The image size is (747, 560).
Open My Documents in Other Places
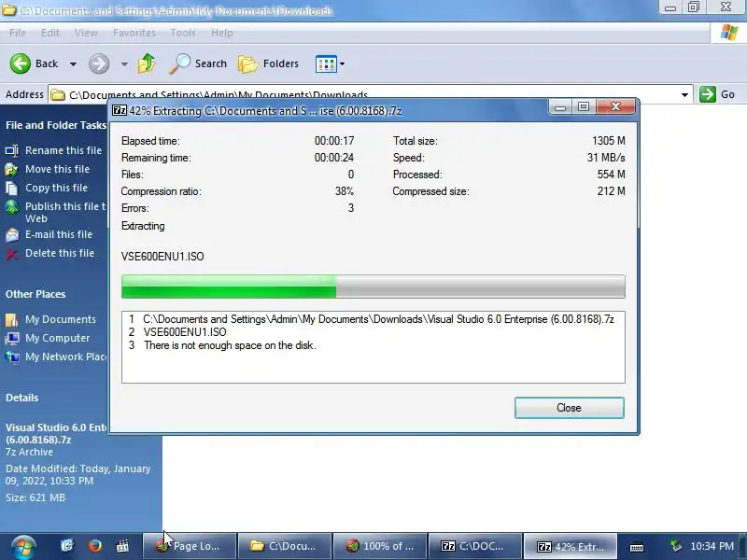[61, 319]
